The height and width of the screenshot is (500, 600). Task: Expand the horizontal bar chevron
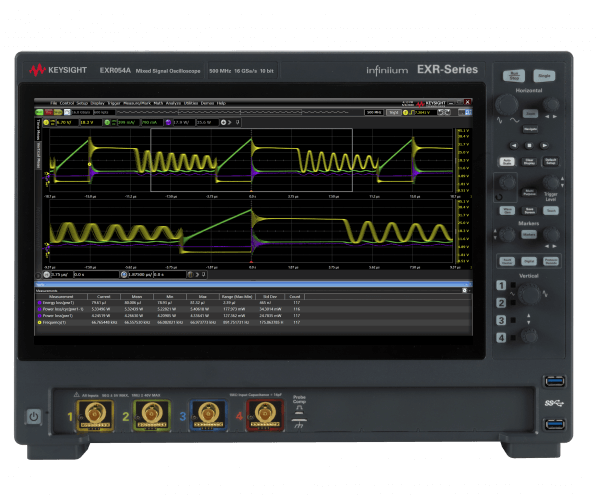tap(197, 275)
